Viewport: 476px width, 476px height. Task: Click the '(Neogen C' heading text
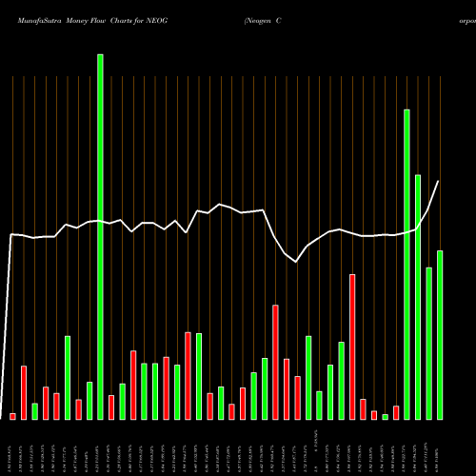tap(263, 21)
